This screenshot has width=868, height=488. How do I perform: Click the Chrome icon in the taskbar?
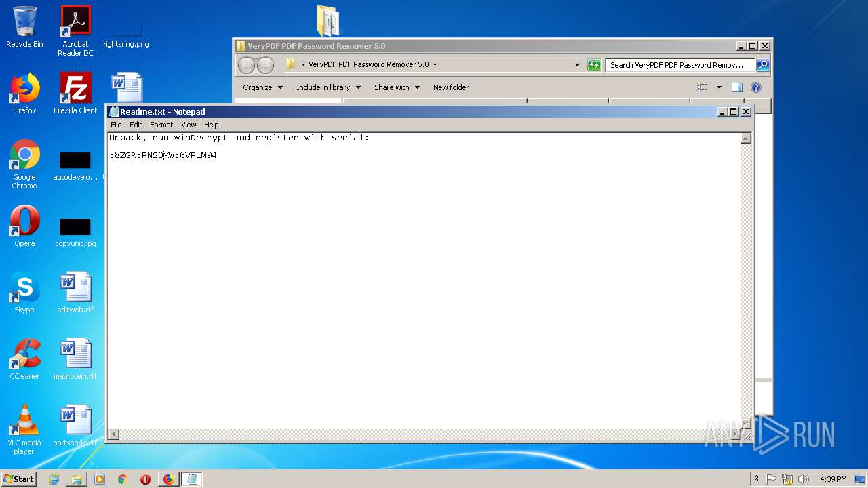123,479
